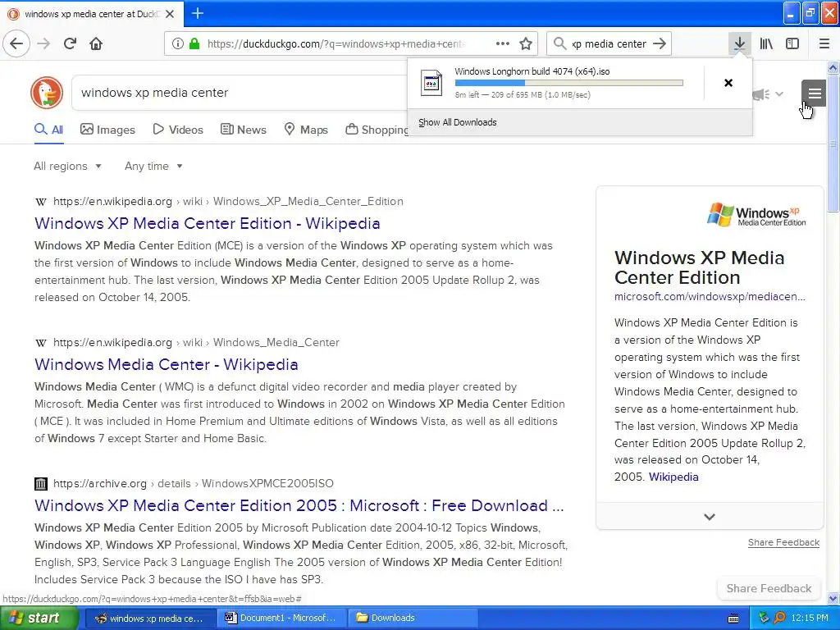Click the forward navigation arrow
The height and width of the screenshot is (630, 840).
(43, 43)
